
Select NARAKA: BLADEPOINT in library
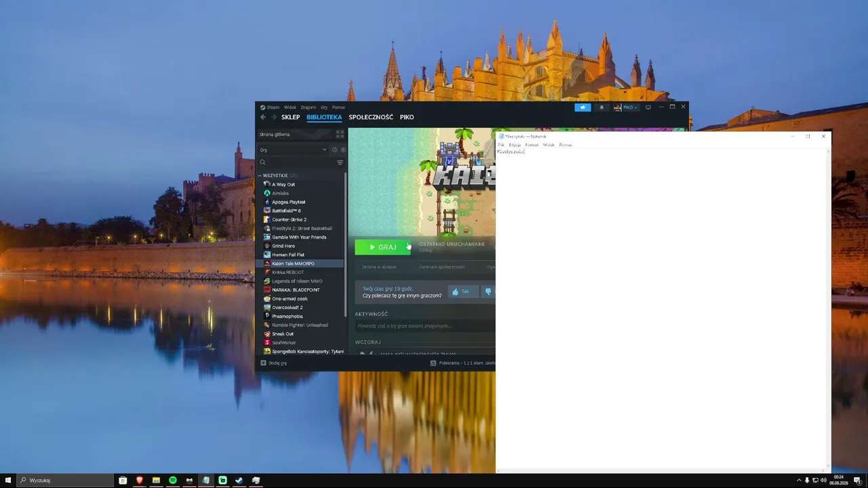301,290
